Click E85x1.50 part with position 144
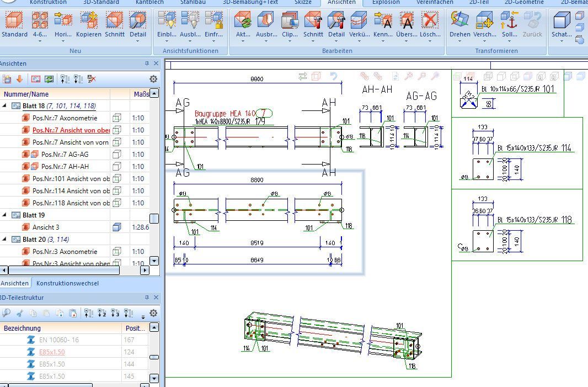This screenshot has height=387, width=588. 52,364
